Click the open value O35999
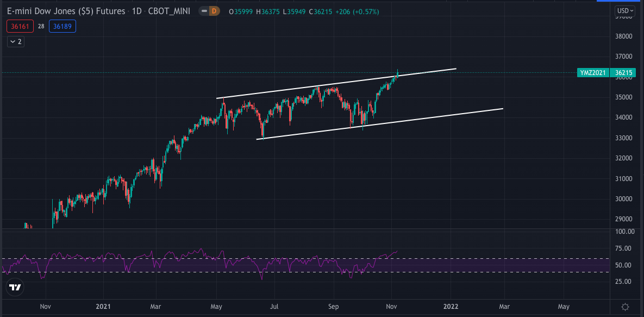The width and height of the screenshot is (644, 317). coord(241,12)
